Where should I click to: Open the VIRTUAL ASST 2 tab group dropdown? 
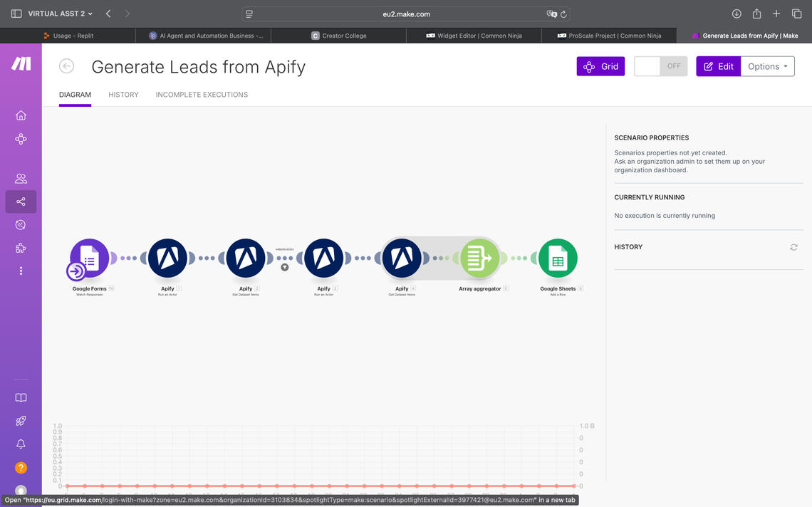point(60,14)
